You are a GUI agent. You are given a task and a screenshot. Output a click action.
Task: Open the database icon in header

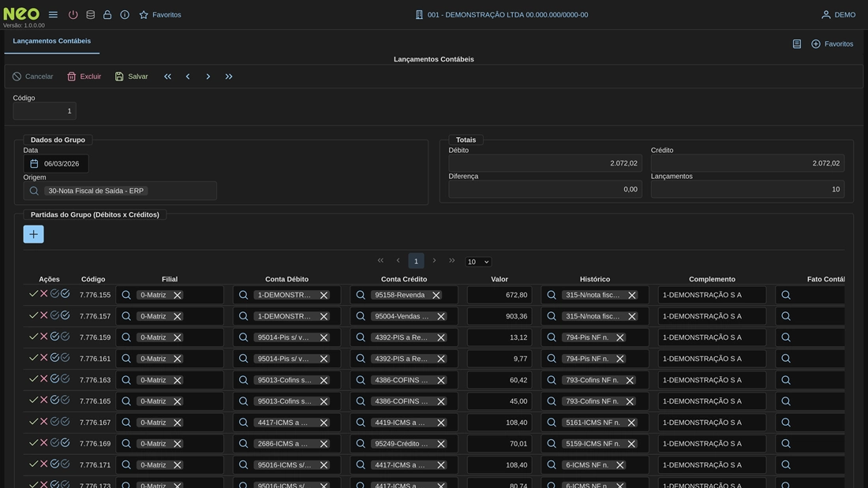90,15
